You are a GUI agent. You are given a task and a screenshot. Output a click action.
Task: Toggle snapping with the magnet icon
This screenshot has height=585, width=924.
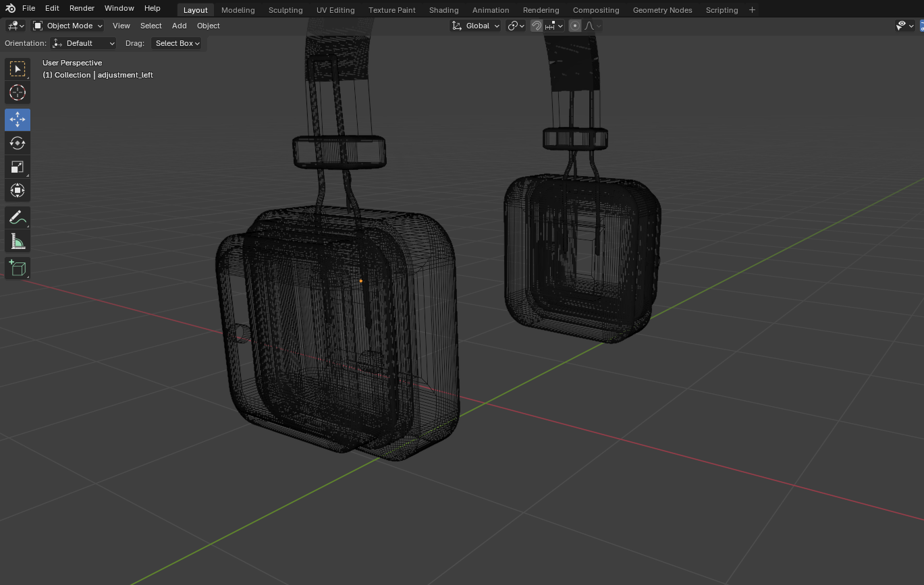pos(535,25)
